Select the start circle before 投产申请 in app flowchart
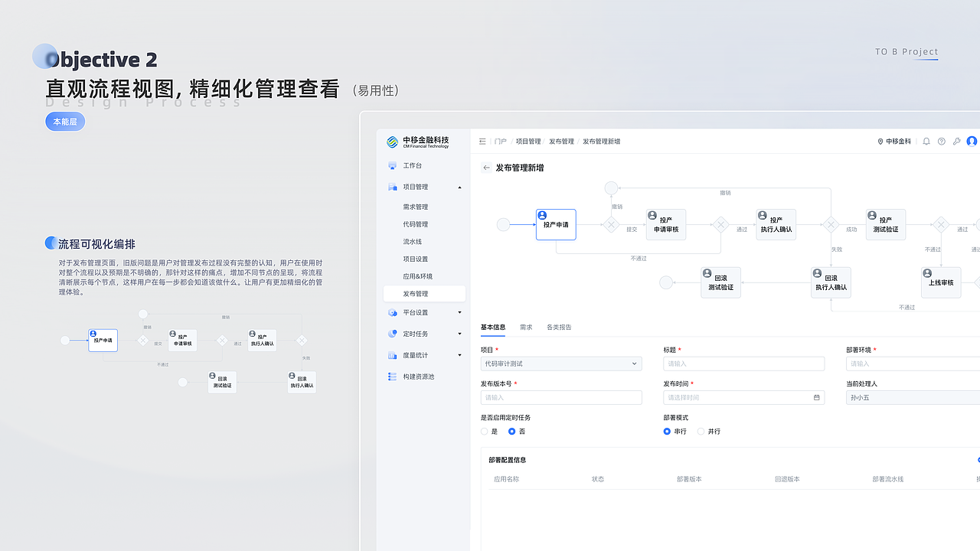The height and width of the screenshot is (551, 980). tap(503, 224)
